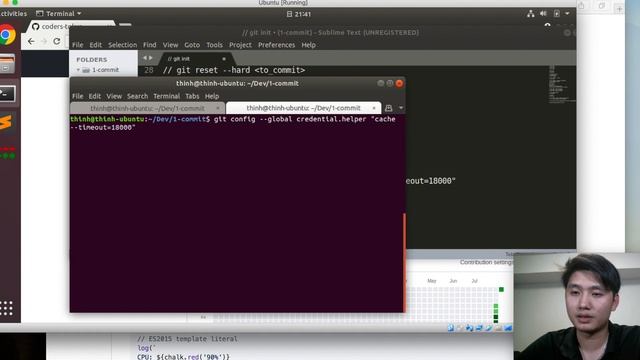
Task: Click the git config command line in terminal
Action: pos(233,123)
